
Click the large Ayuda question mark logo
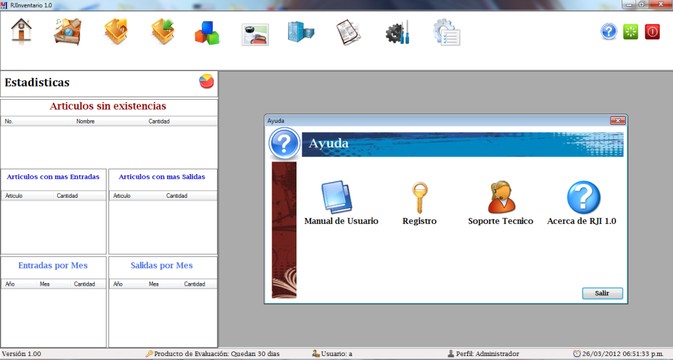pyautogui.click(x=284, y=144)
